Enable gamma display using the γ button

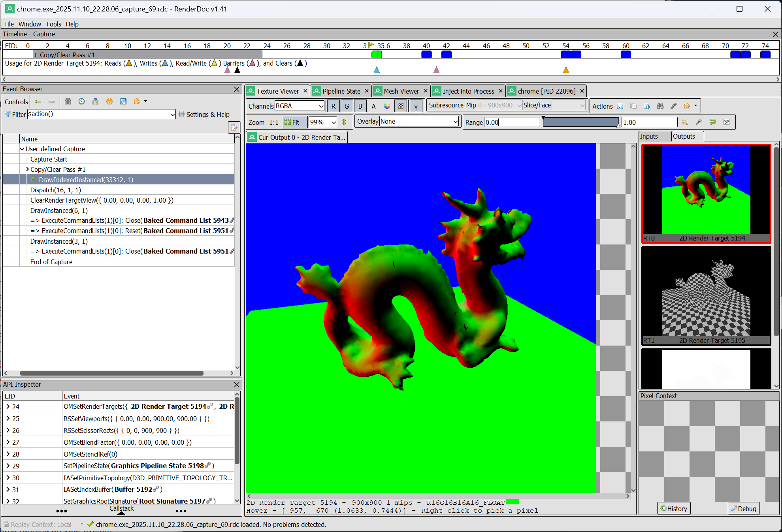click(x=416, y=106)
